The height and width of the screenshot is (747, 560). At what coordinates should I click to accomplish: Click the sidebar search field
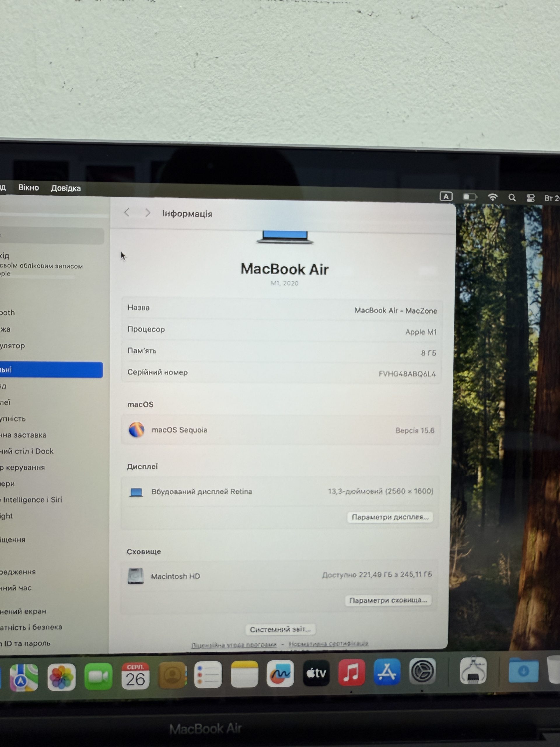coord(51,235)
